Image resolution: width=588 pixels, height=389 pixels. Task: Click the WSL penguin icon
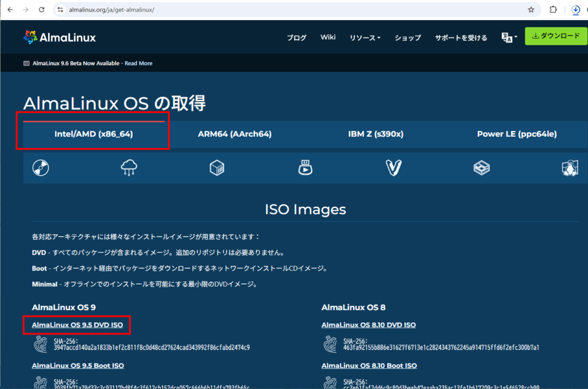pyautogui.click(x=569, y=168)
